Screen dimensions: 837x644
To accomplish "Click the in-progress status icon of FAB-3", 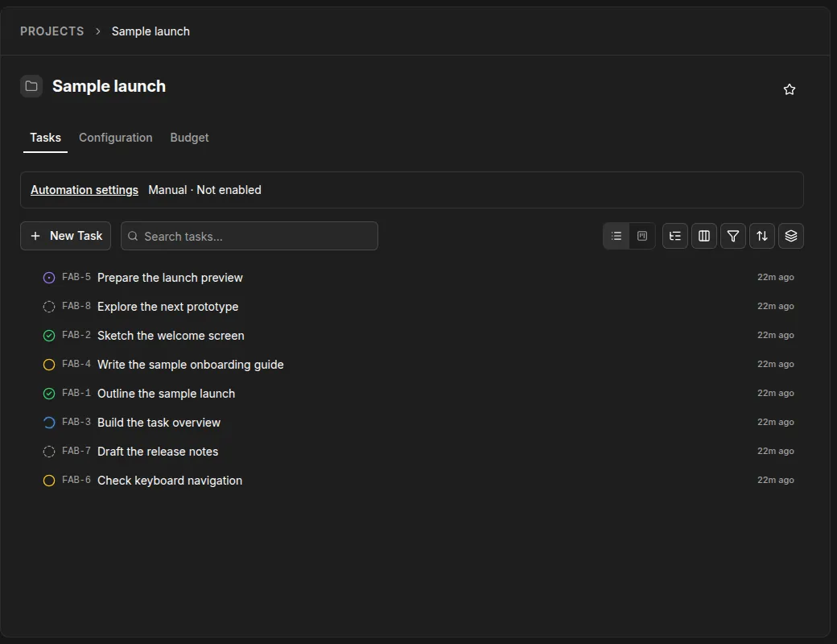I will coord(48,423).
